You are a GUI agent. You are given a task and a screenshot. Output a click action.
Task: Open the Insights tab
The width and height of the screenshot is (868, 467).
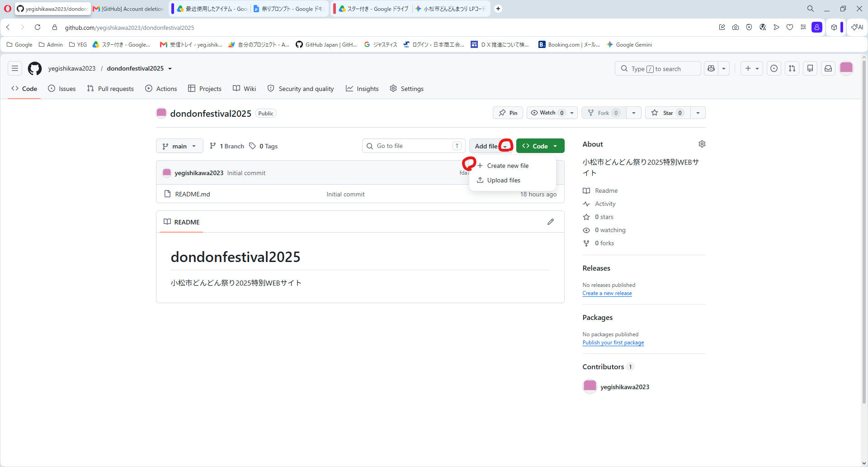coord(362,89)
